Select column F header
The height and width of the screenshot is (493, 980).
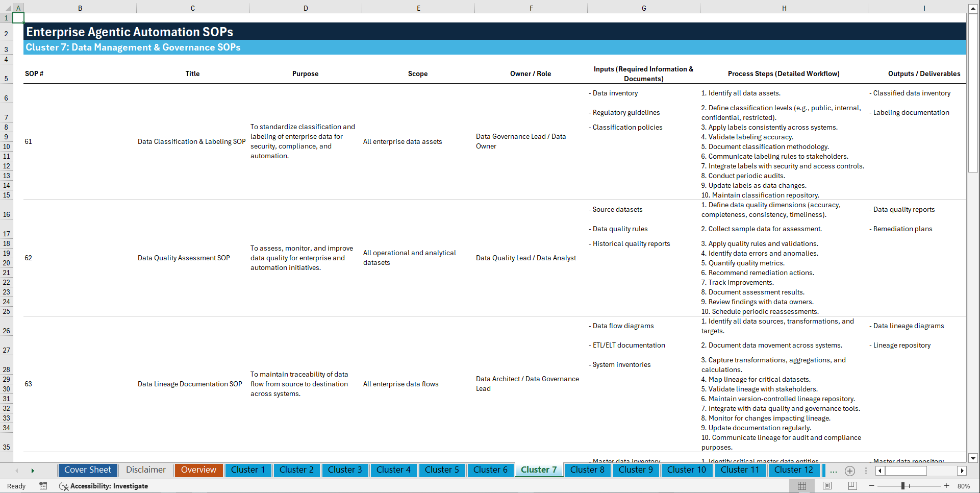(x=531, y=8)
